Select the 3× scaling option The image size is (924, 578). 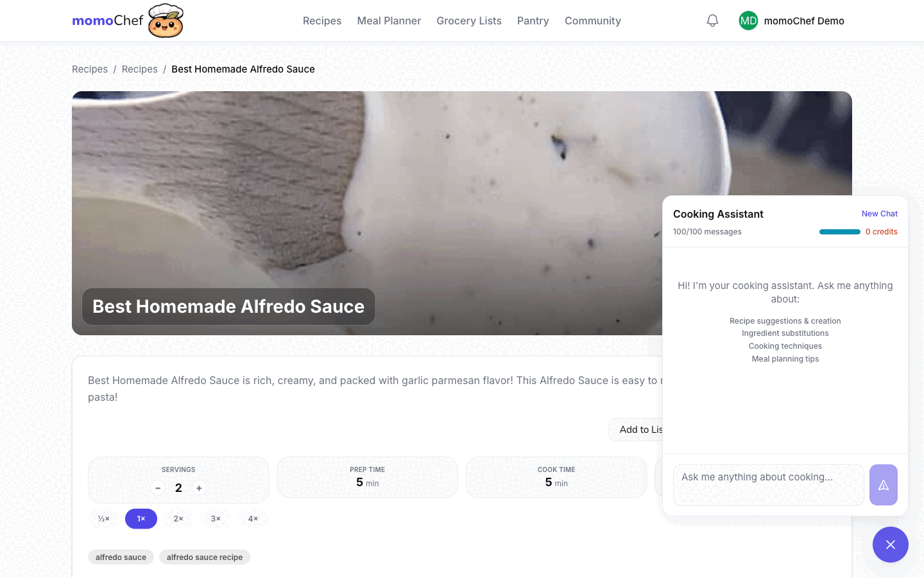(216, 519)
